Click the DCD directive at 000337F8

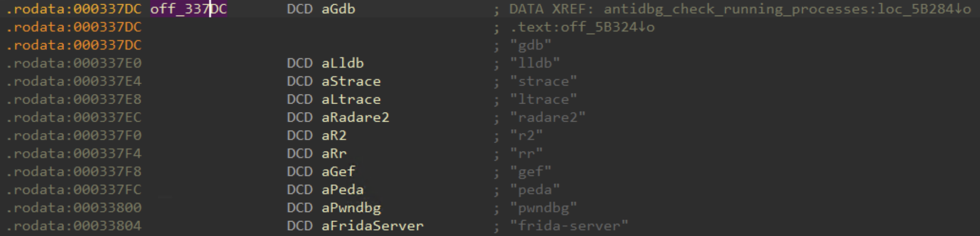pyautogui.click(x=299, y=171)
